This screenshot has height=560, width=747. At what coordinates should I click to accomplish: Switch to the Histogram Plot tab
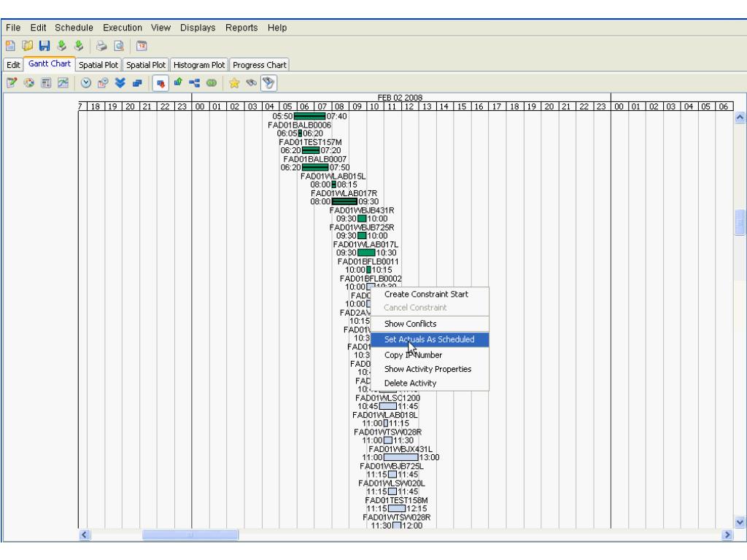[x=198, y=65]
